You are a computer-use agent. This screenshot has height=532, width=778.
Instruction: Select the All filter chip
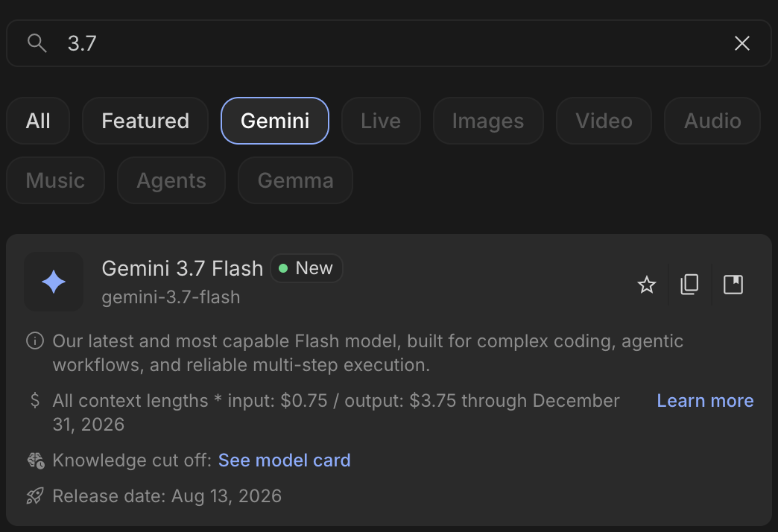click(38, 121)
